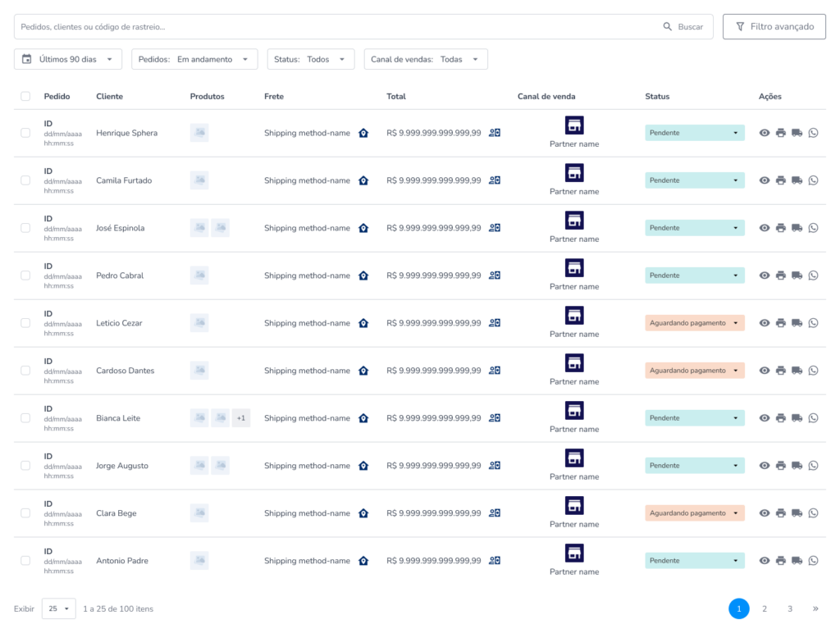Tick the select-all checkbox in table header

25,97
